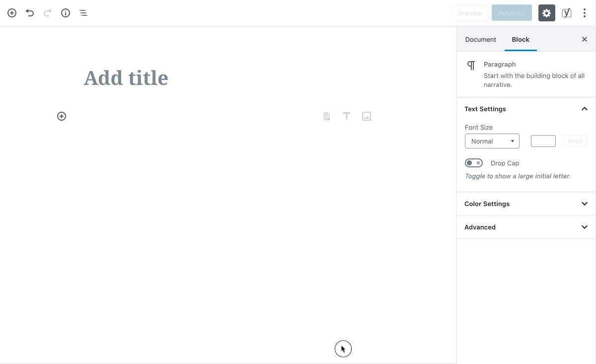Image resolution: width=596 pixels, height=364 pixels.
Task: Switch to the Document tab
Action: click(x=480, y=39)
